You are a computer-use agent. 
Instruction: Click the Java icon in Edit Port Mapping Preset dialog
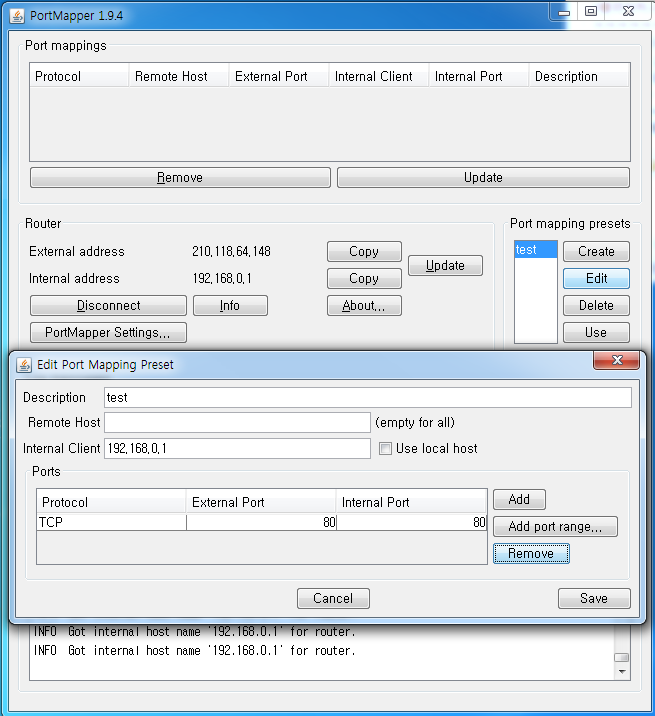click(24, 365)
